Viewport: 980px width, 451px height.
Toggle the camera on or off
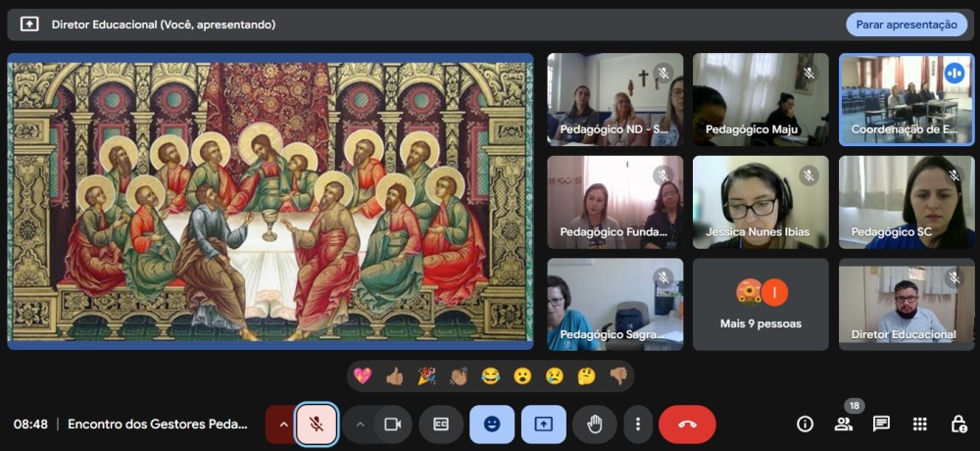pos(393,425)
